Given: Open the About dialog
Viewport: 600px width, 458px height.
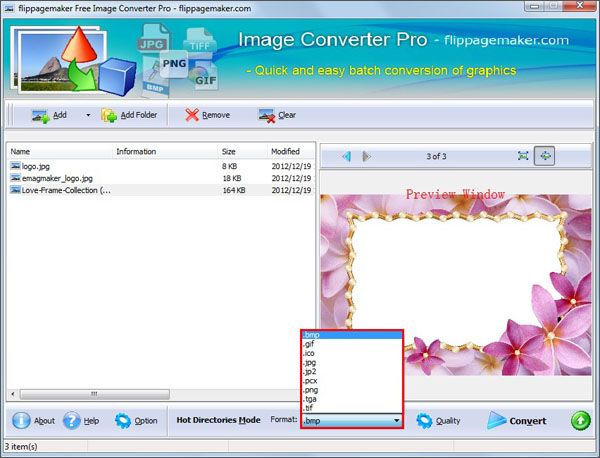Looking at the screenshot, I should pyautogui.click(x=34, y=421).
